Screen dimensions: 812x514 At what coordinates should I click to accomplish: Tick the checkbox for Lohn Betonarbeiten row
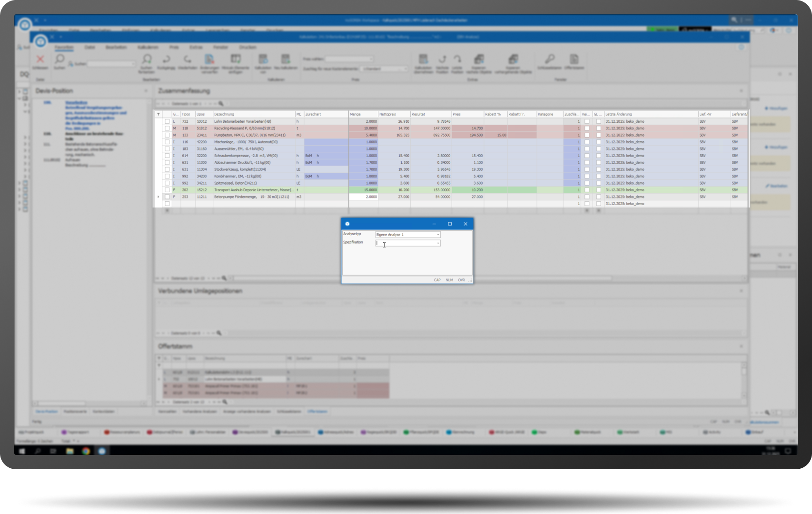[167, 121]
